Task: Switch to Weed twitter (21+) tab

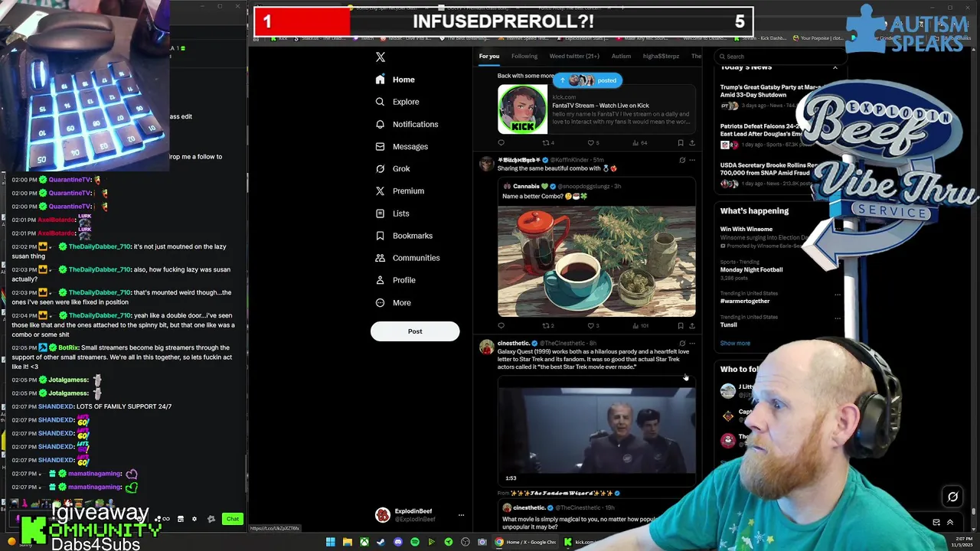Action: point(574,56)
